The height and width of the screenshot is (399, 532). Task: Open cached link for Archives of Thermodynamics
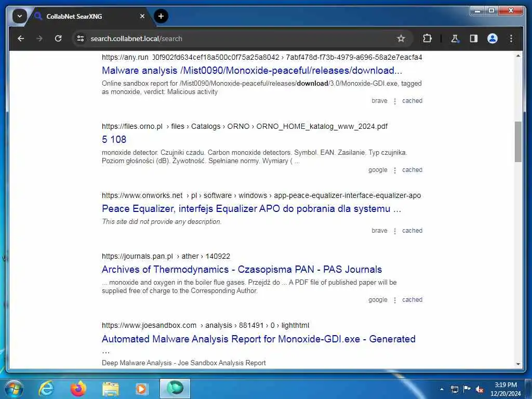coord(412,300)
